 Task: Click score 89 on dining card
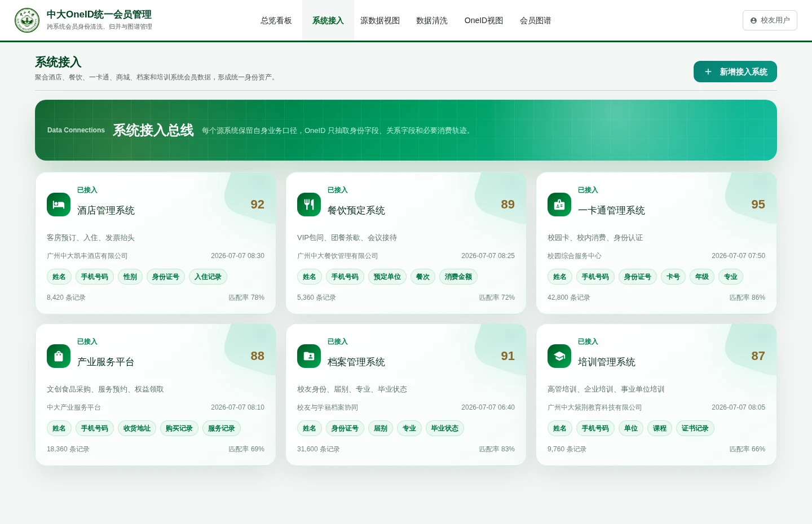pyautogui.click(x=508, y=205)
